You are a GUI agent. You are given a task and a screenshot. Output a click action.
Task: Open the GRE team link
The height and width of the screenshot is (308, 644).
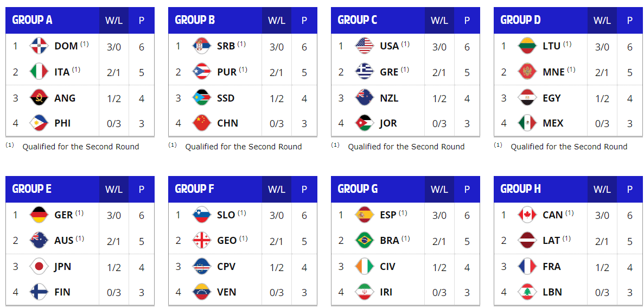pyautogui.click(x=390, y=72)
